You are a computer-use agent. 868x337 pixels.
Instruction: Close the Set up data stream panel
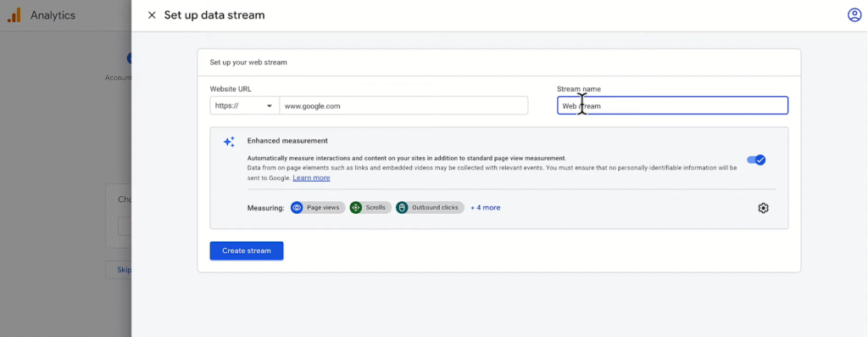click(152, 15)
